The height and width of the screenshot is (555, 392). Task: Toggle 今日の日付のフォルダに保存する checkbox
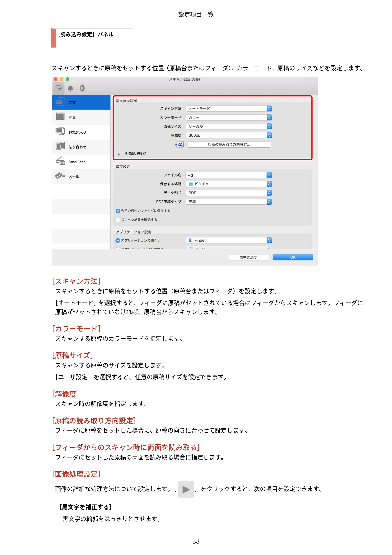[x=118, y=211]
